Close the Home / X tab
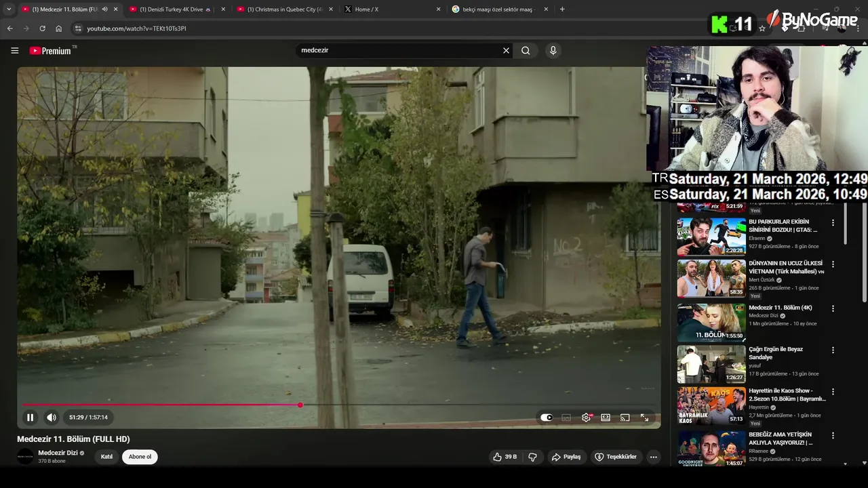The image size is (868, 488). click(x=438, y=9)
